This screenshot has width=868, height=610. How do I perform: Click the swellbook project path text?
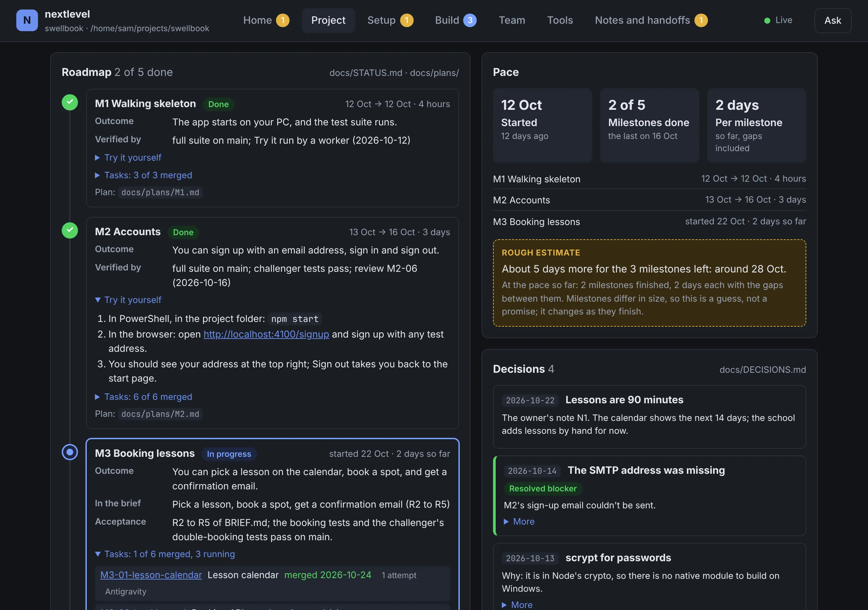pyautogui.click(x=127, y=28)
